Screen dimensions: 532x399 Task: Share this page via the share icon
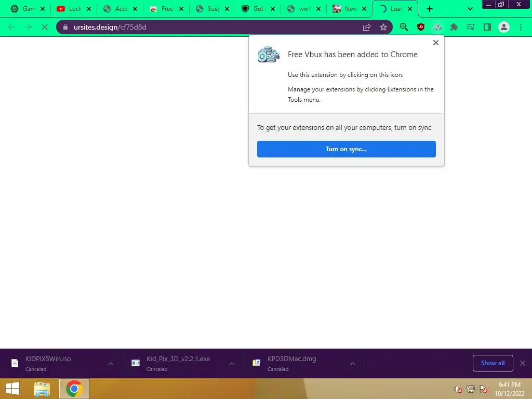pos(367,27)
